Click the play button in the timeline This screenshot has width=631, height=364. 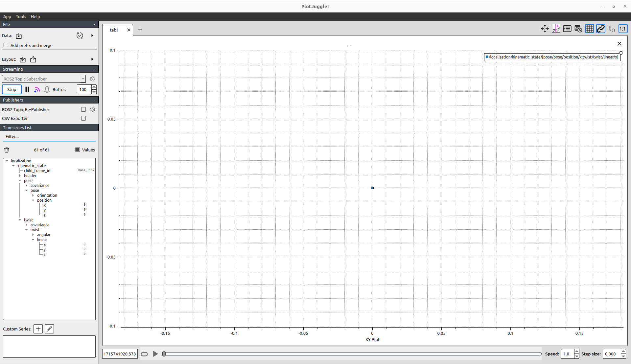click(155, 354)
